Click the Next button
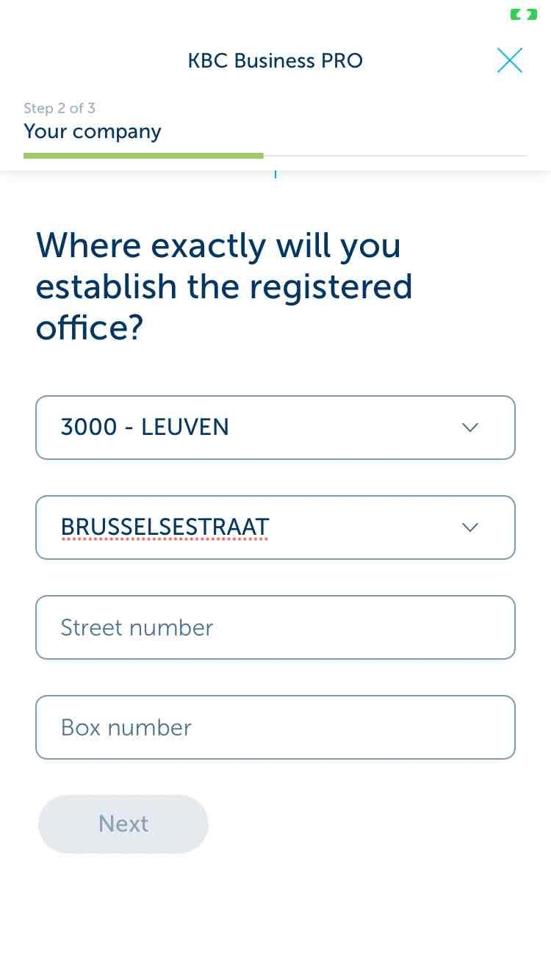 pyautogui.click(x=123, y=824)
